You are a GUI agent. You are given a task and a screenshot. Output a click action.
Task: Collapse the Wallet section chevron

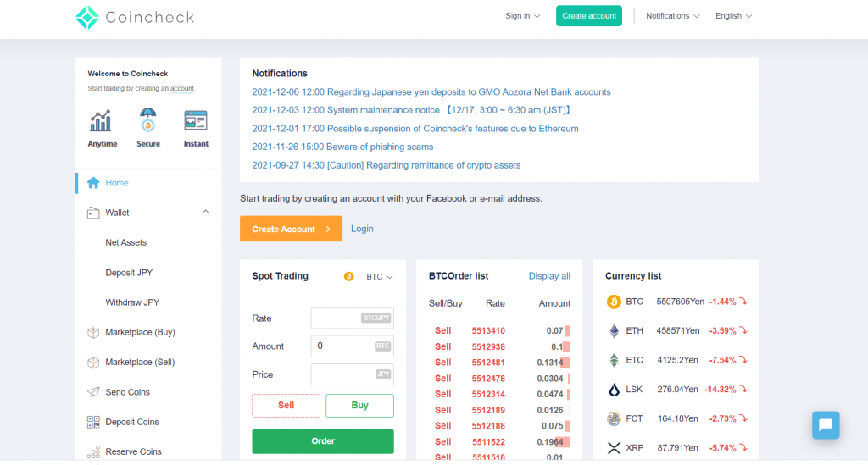coord(205,212)
